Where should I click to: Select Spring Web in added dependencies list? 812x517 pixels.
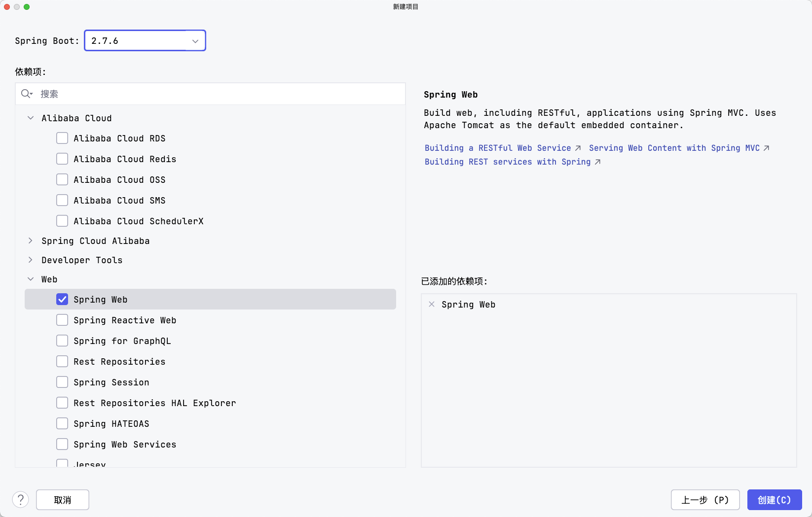[468, 305]
